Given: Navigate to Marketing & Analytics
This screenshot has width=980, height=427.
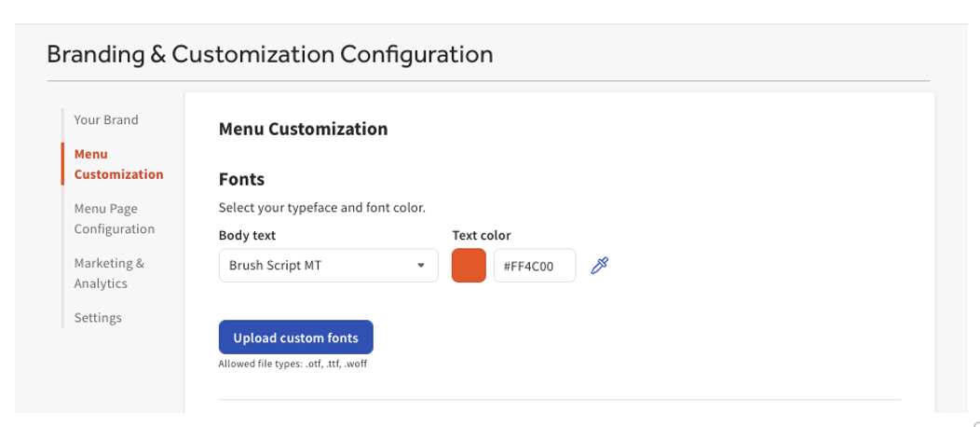Looking at the screenshot, I should click(109, 273).
